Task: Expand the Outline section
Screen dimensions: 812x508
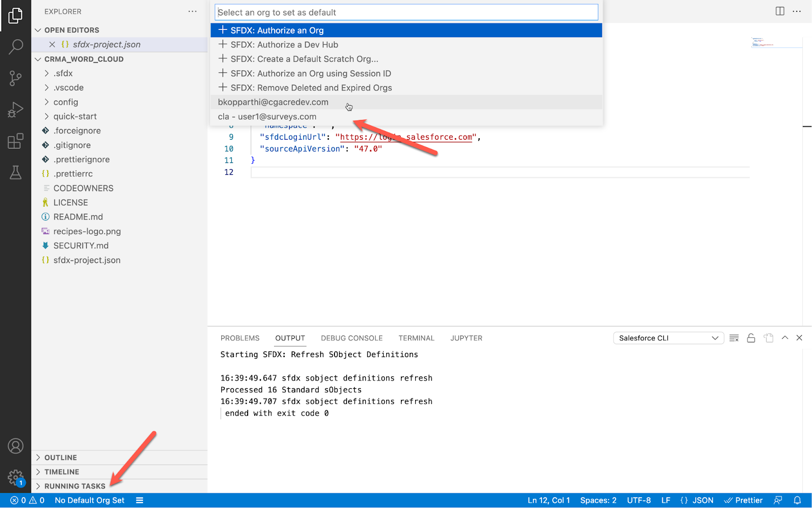Action: (119, 458)
